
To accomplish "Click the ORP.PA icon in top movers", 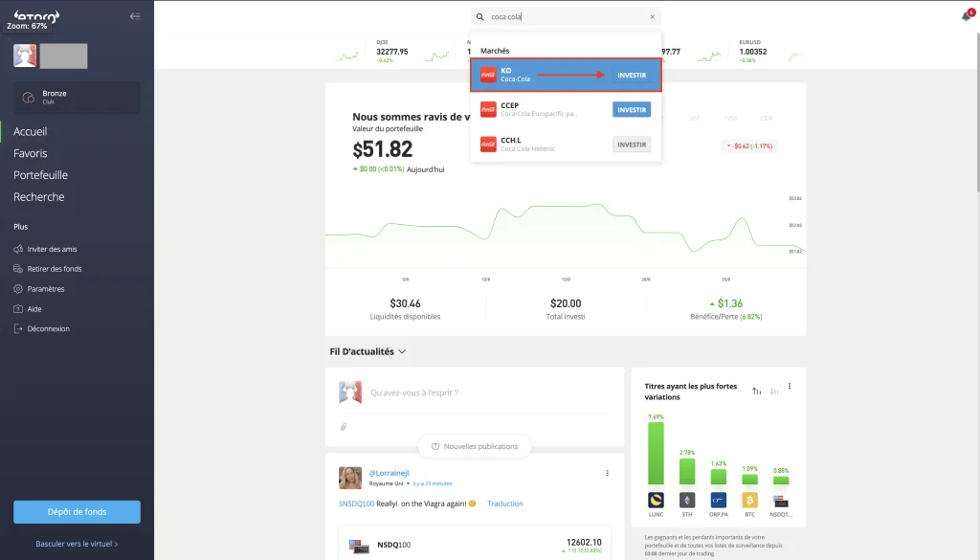I will coord(718,500).
